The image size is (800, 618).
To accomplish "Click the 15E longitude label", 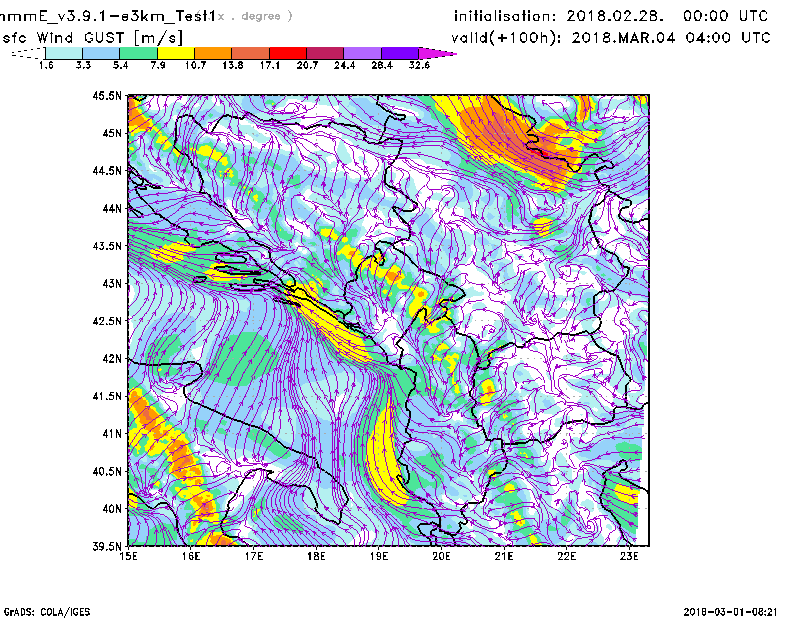I will (128, 556).
